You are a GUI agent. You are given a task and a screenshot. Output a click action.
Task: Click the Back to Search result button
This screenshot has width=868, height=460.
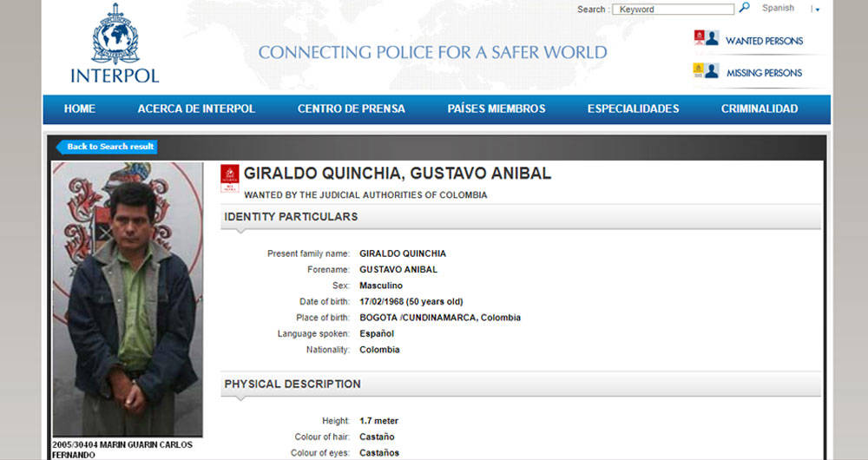106,147
